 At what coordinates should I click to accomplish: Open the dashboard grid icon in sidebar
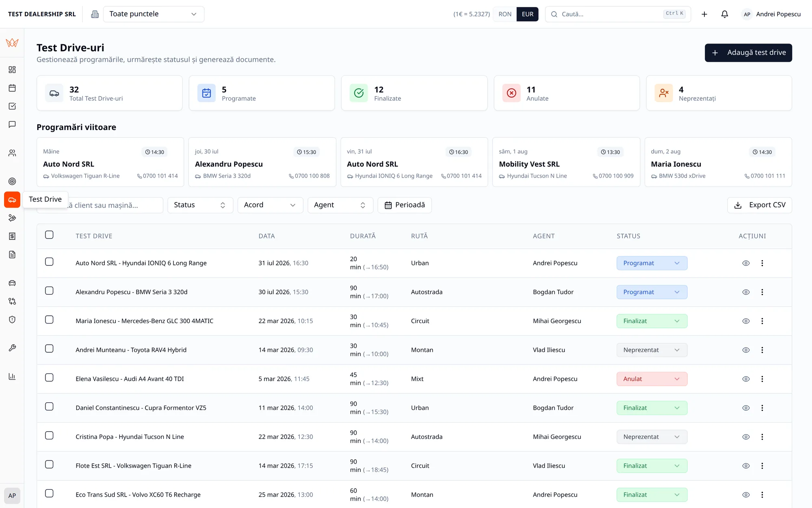(x=12, y=69)
